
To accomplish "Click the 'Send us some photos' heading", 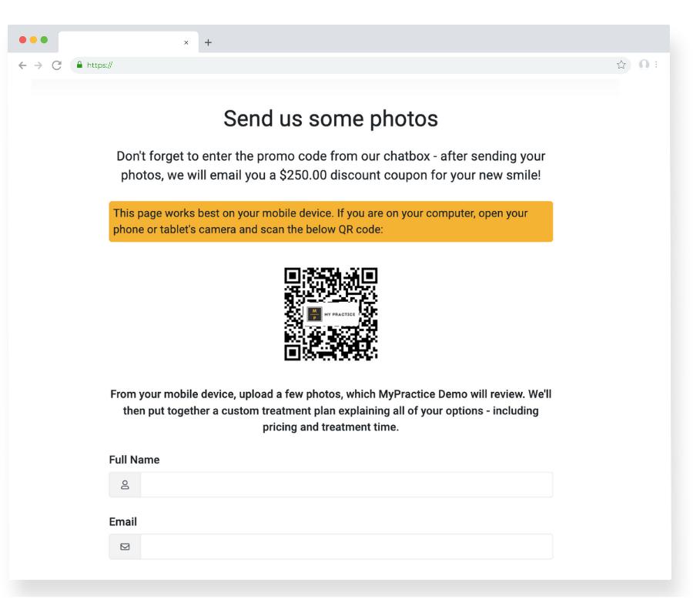I will click(x=330, y=119).
